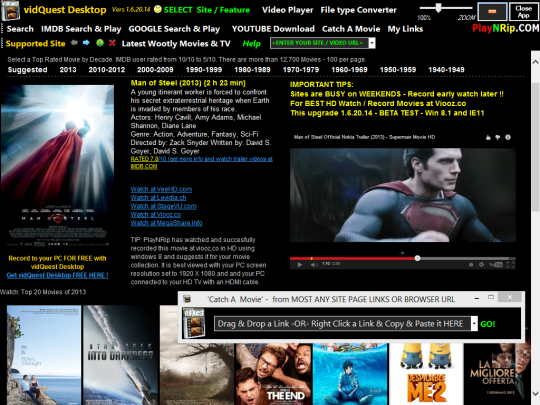Open IMDB Search & Play
The image size is (540, 405).
[x=81, y=29]
